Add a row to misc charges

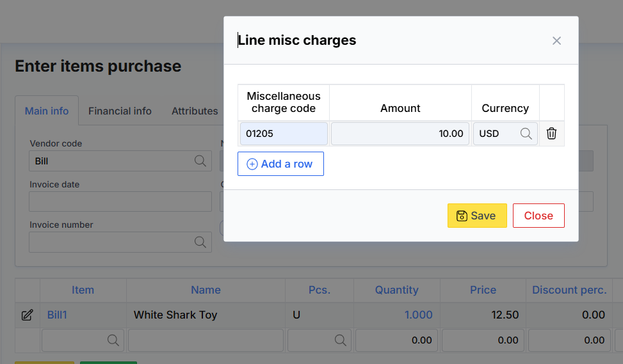pos(280,164)
